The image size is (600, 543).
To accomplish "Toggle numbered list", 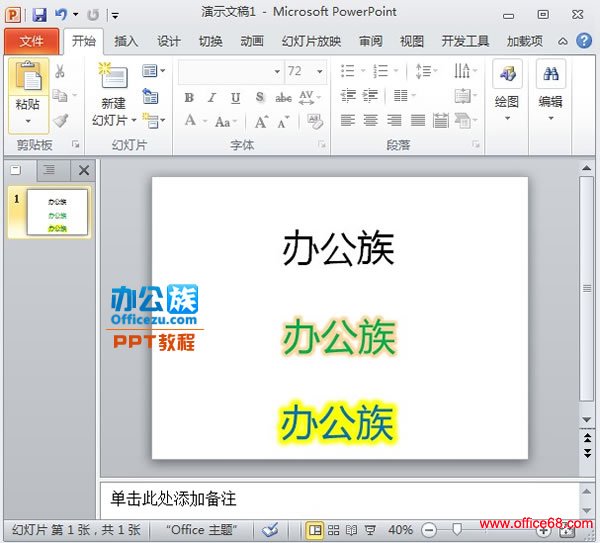I will tap(380, 71).
